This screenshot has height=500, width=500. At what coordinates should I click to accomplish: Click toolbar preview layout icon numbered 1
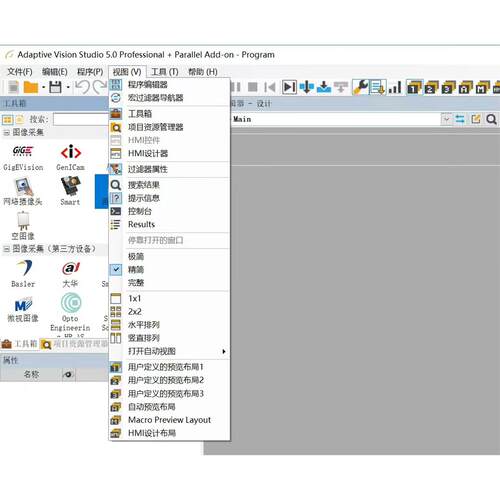[x=414, y=87]
